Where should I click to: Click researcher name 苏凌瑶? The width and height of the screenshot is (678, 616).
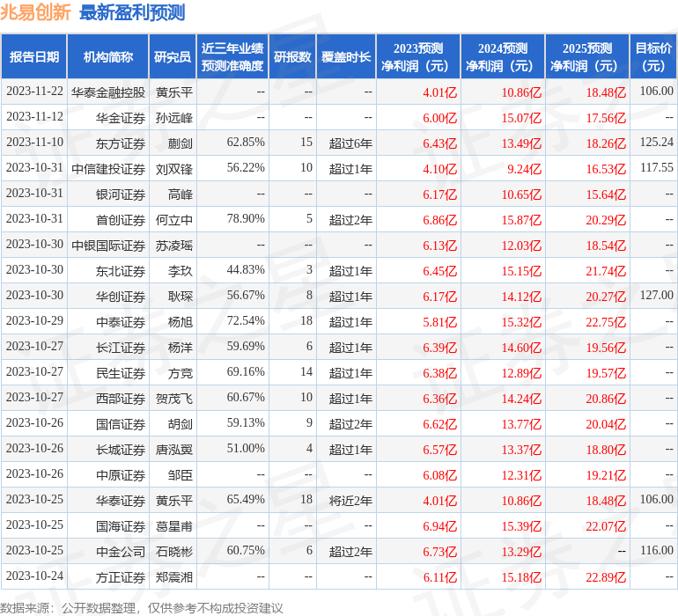pyautogui.click(x=173, y=246)
